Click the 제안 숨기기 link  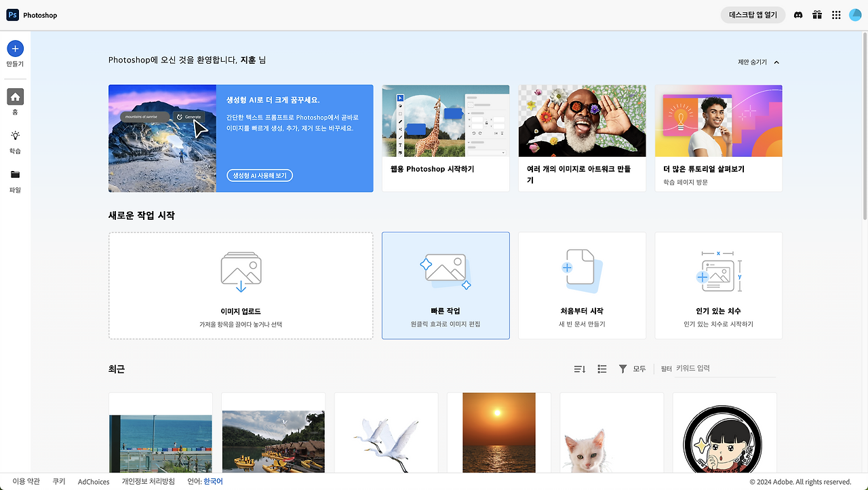click(x=753, y=62)
